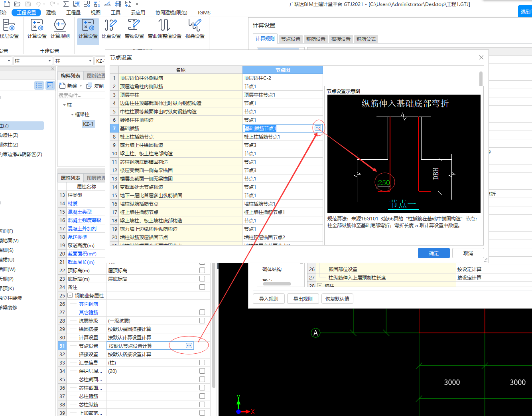The height and width of the screenshot is (416, 532).
Task: Click the Sigma summation calculate icon
Action: [66, 4]
